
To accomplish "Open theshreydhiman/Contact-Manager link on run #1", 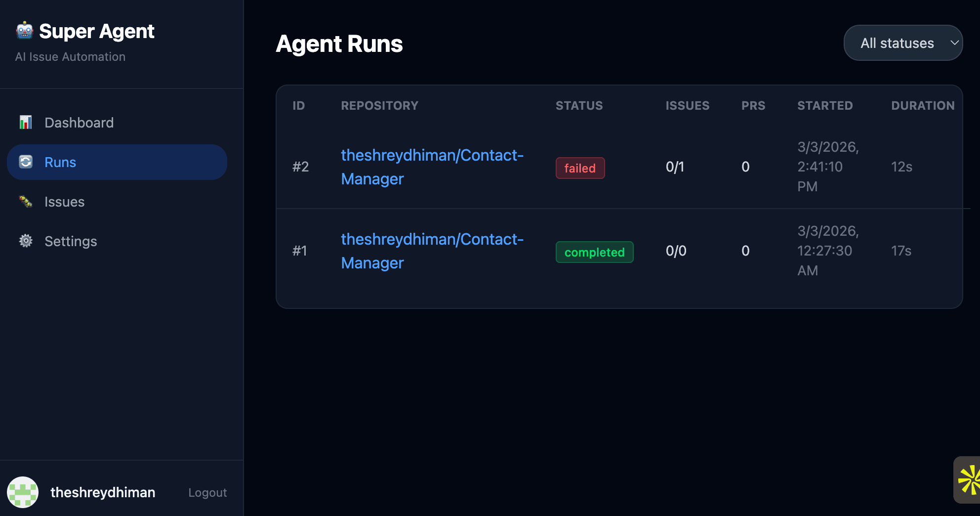I will click(x=432, y=251).
